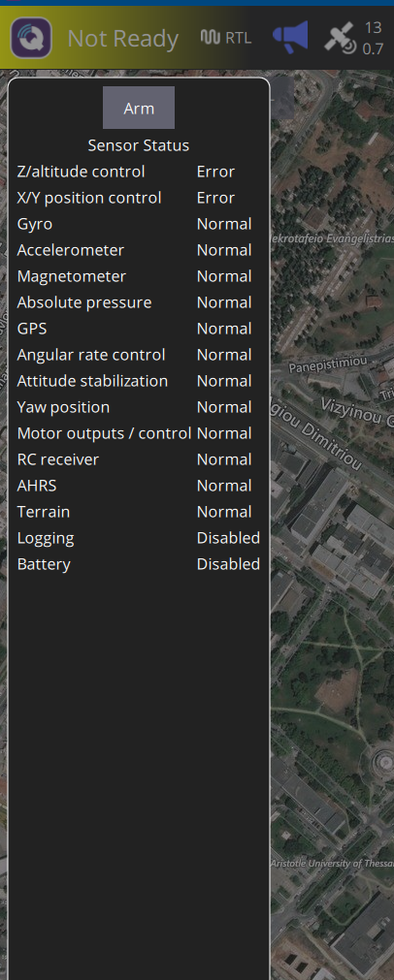Click the Panepistimiou street label on map

point(327,365)
